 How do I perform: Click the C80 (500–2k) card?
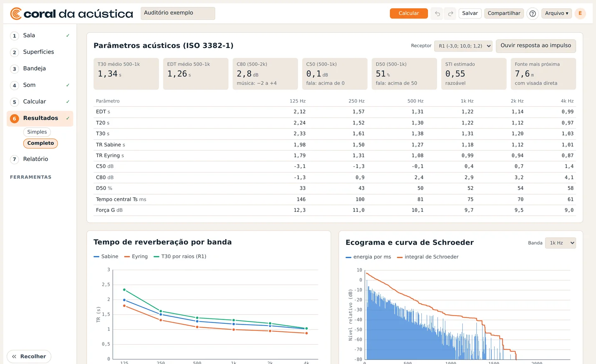coord(265,74)
